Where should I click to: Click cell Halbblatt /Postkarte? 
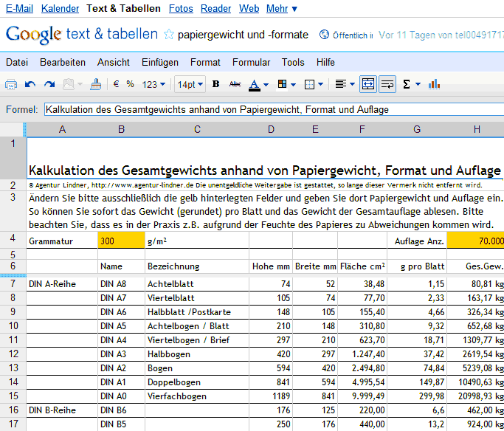point(197,312)
